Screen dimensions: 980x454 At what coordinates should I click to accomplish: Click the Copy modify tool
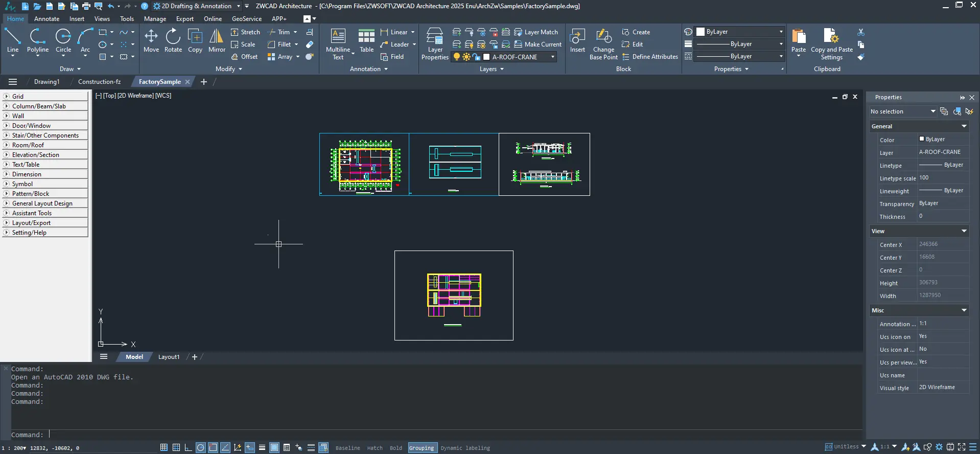195,41
